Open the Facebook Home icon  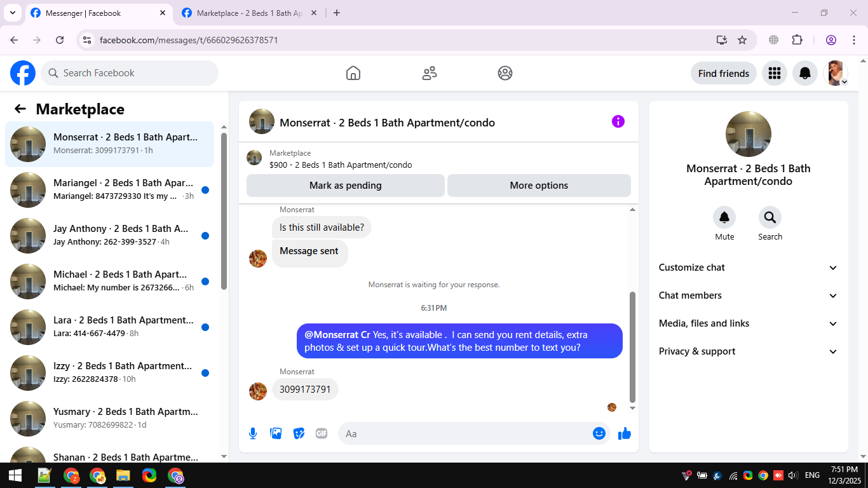353,73
